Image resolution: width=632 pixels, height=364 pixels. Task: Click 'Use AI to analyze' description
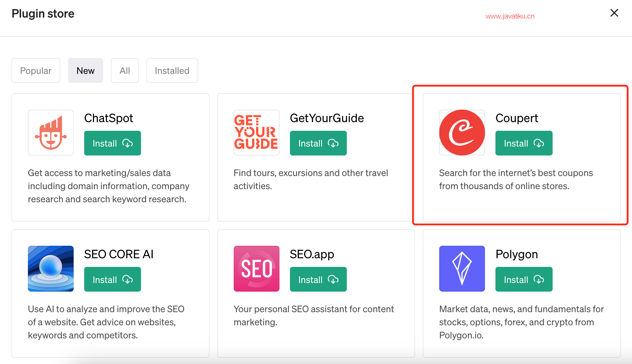click(106, 322)
